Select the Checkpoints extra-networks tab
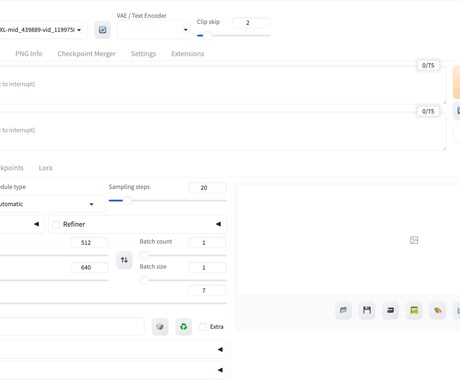The image size is (460, 380). point(11,168)
